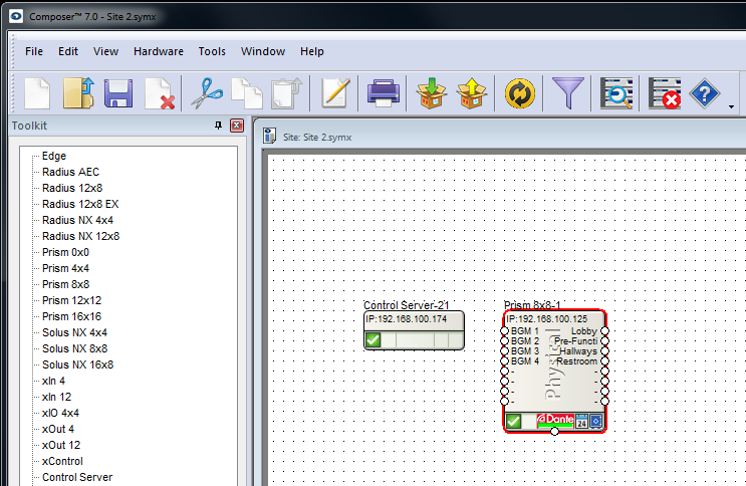The image size is (746, 486).
Task: Select Solus NX 8x8 toolkit item
Action: (75, 349)
